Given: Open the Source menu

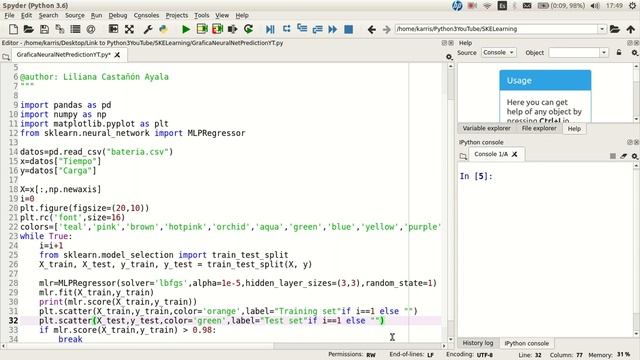Looking at the screenshot, I should pos(75,15).
